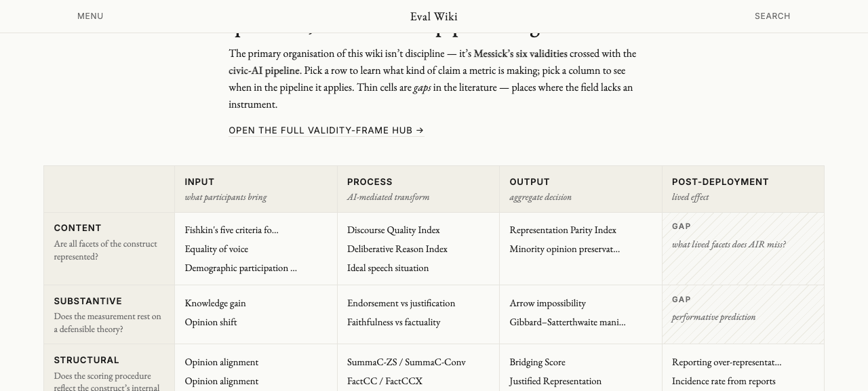
Task: Open Representation Parity Index entry
Action: (x=563, y=230)
